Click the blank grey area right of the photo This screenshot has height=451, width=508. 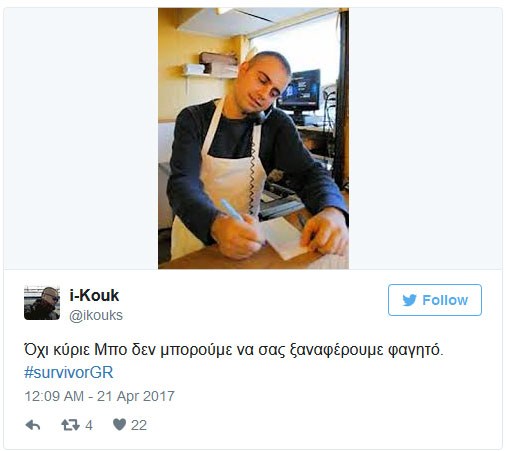tap(425, 138)
